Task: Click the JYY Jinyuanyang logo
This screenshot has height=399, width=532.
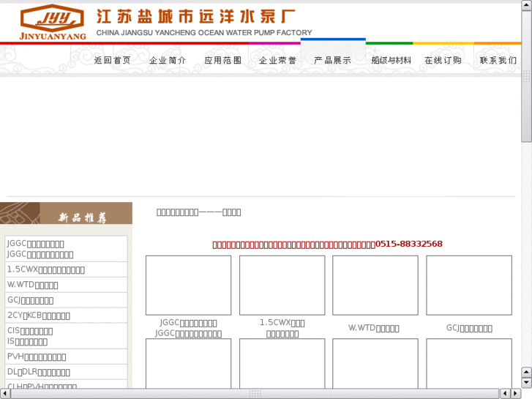Action: (53, 22)
